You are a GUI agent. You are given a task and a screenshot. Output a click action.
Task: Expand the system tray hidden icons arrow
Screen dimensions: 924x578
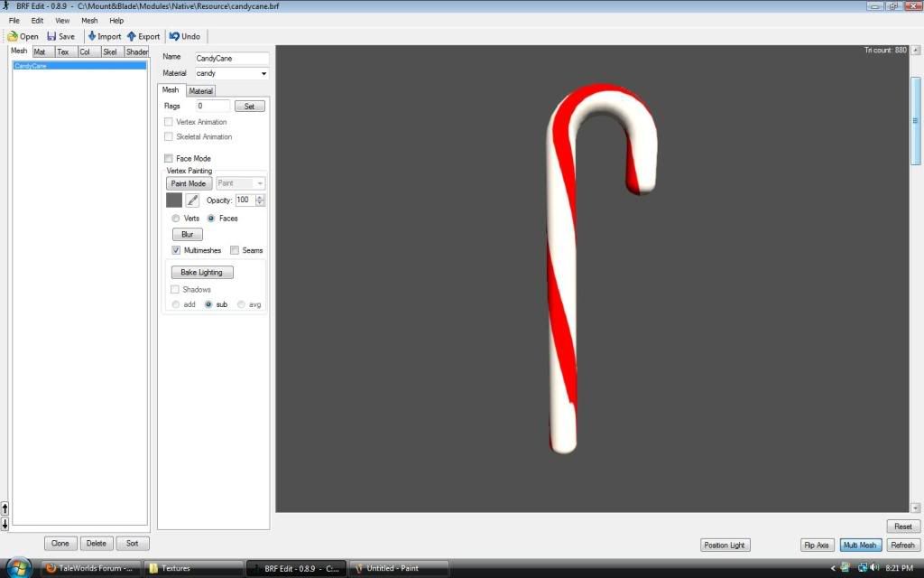coord(833,568)
